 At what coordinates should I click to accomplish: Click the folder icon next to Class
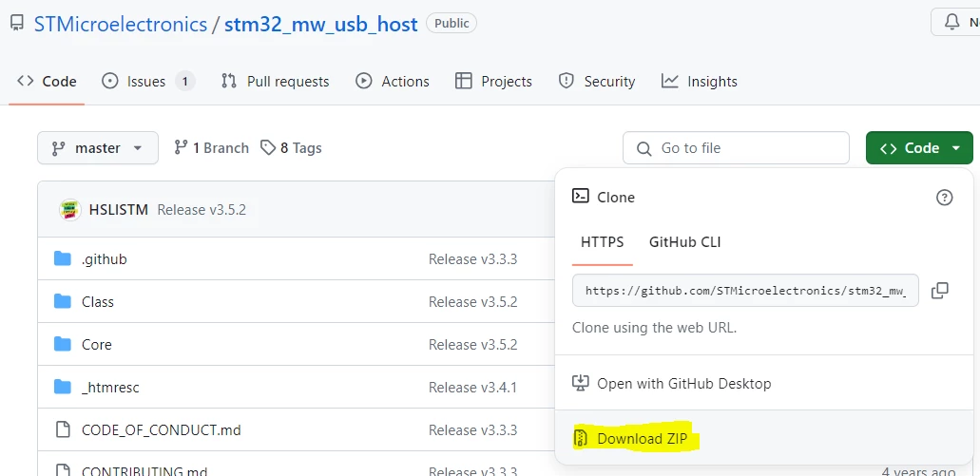pyautogui.click(x=63, y=302)
